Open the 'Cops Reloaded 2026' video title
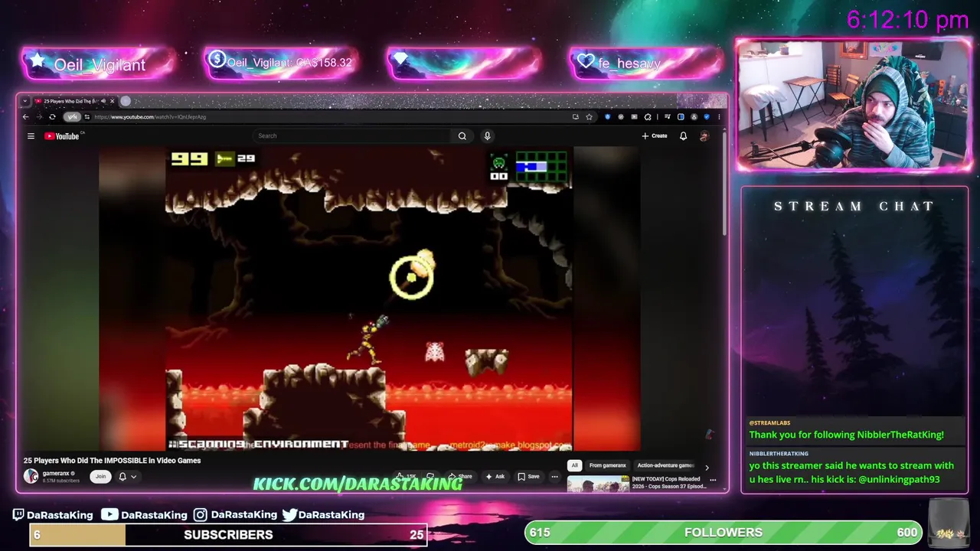The width and height of the screenshot is (980, 551). pyautogui.click(x=668, y=483)
